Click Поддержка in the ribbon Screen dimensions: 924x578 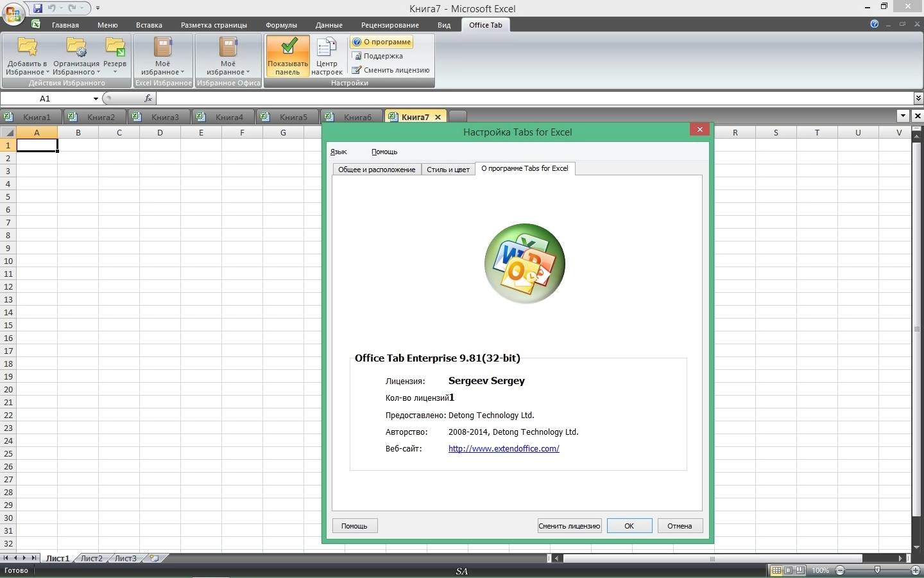tap(378, 56)
